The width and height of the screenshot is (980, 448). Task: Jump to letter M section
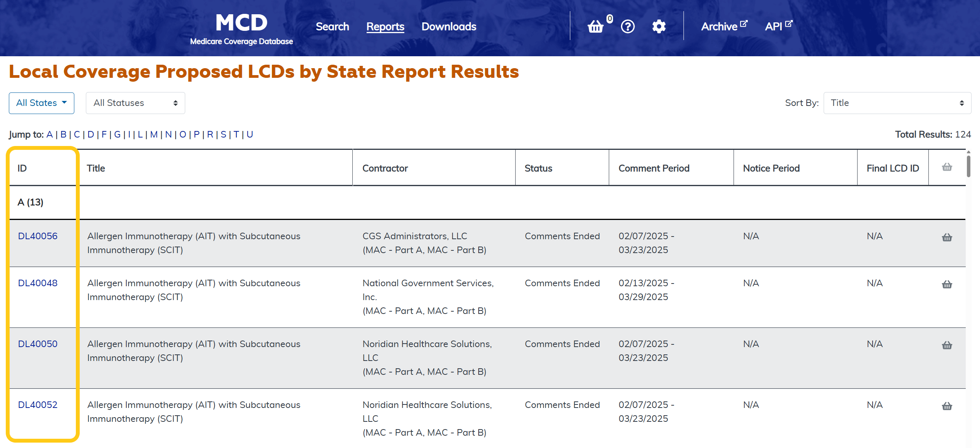point(154,134)
